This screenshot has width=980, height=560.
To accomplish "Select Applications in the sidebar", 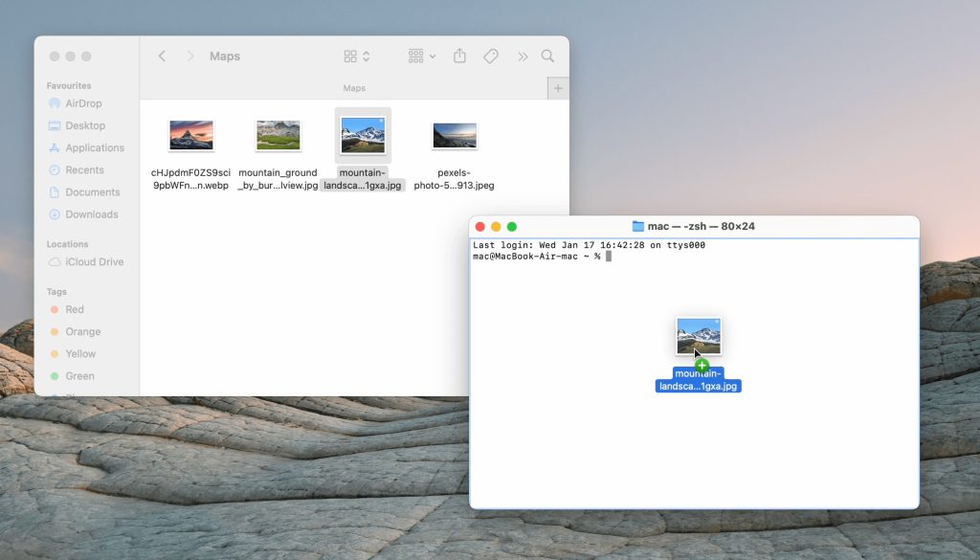I will 96,147.
